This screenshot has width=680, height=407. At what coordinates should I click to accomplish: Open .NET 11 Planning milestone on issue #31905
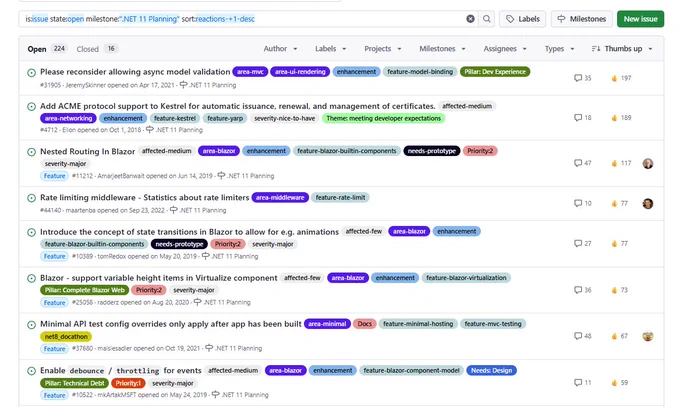point(208,85)
